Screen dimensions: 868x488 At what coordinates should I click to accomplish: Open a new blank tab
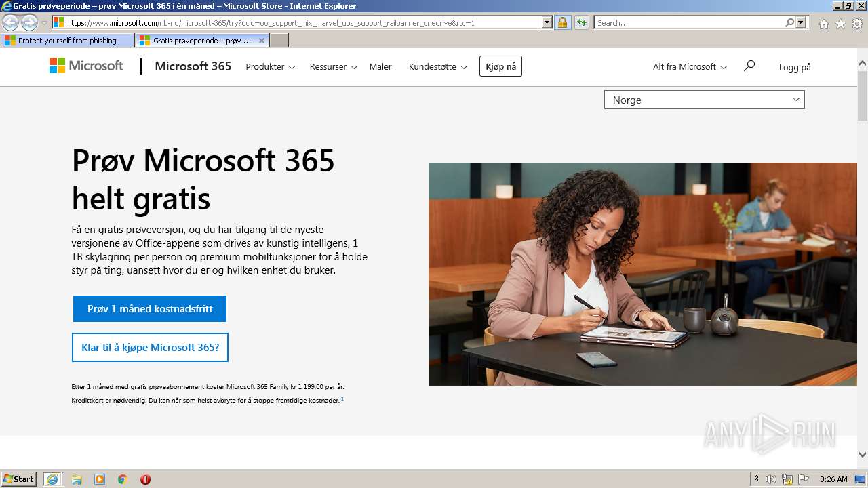279,41
